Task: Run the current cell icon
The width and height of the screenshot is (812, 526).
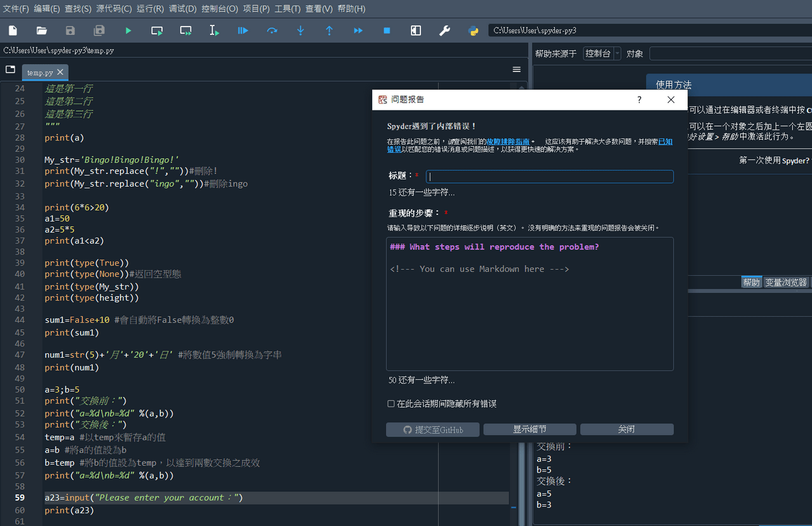Action: (x=157, y=30)
